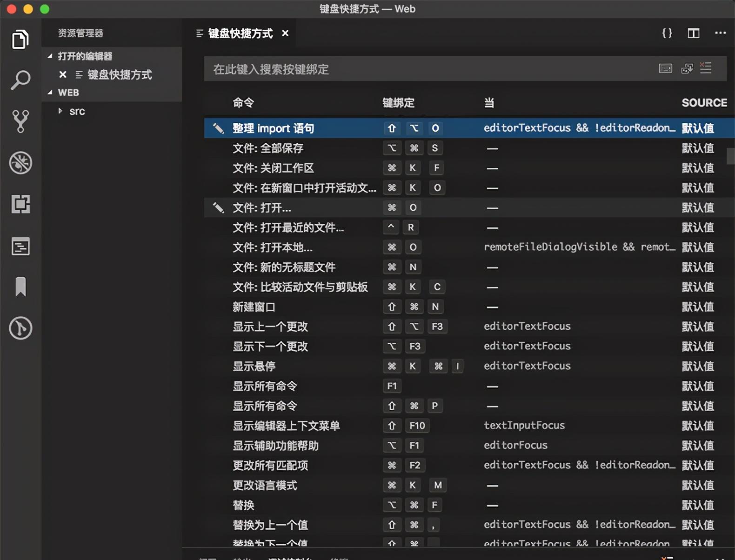Screen dimensions: 735x560
Task: Select 键盘快捷方式 file icon in open editors
Action: coord(79,74)
